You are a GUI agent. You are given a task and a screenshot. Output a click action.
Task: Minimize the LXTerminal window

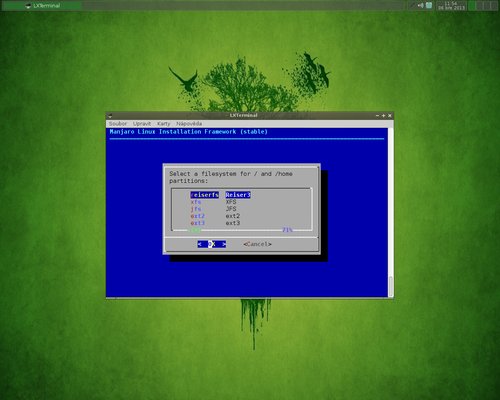pyautogui.click(x=377, y=115)
